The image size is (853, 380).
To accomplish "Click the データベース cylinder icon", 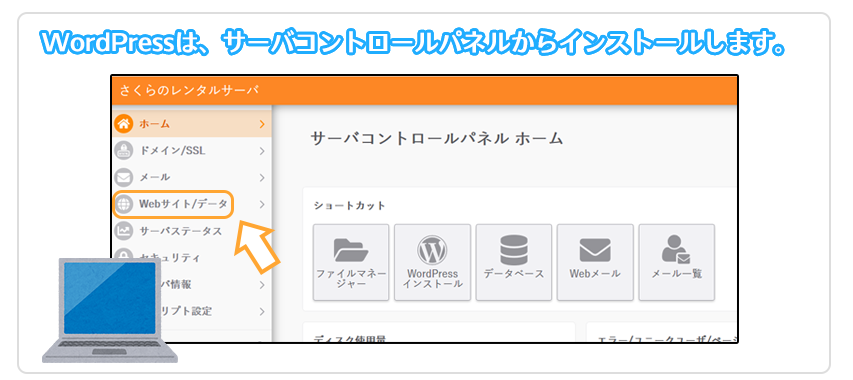I will [514, 250].
